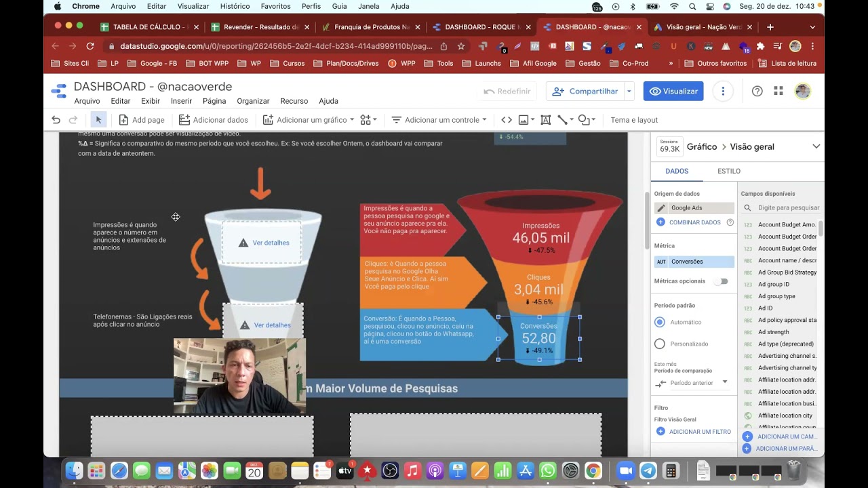Open the Página menu
Viewport: 868px width, 488px height.
214,101
